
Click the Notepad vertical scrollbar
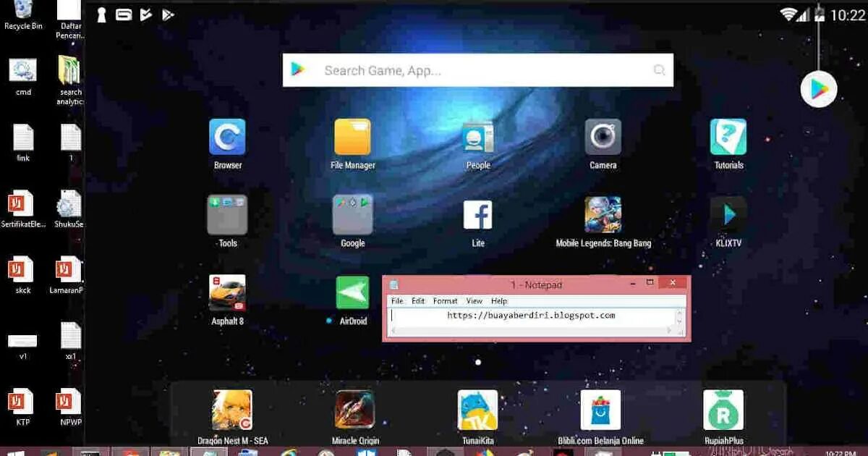(680, 317)
